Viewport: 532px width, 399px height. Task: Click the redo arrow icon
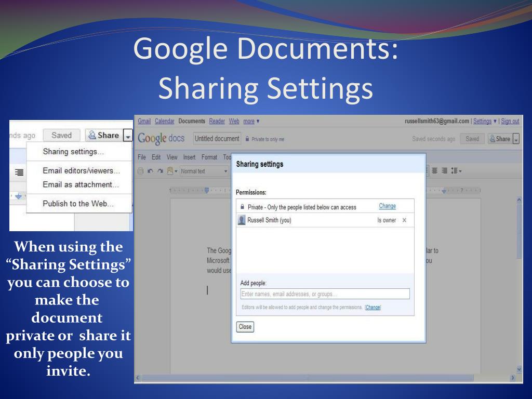161,171
